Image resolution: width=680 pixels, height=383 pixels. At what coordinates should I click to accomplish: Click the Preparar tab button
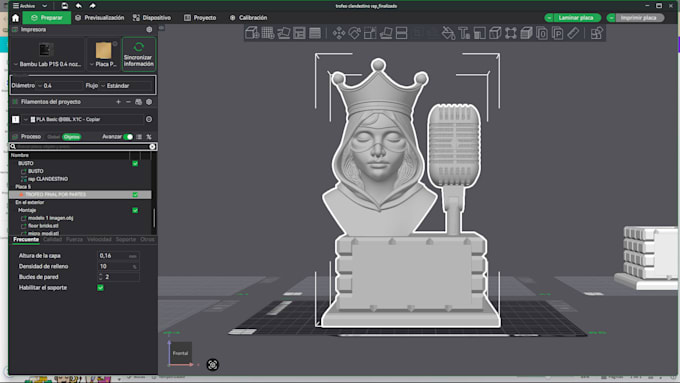[46, 18]
